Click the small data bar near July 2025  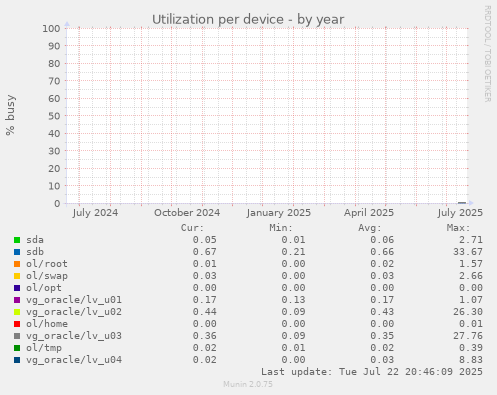(x=462, y=203)
